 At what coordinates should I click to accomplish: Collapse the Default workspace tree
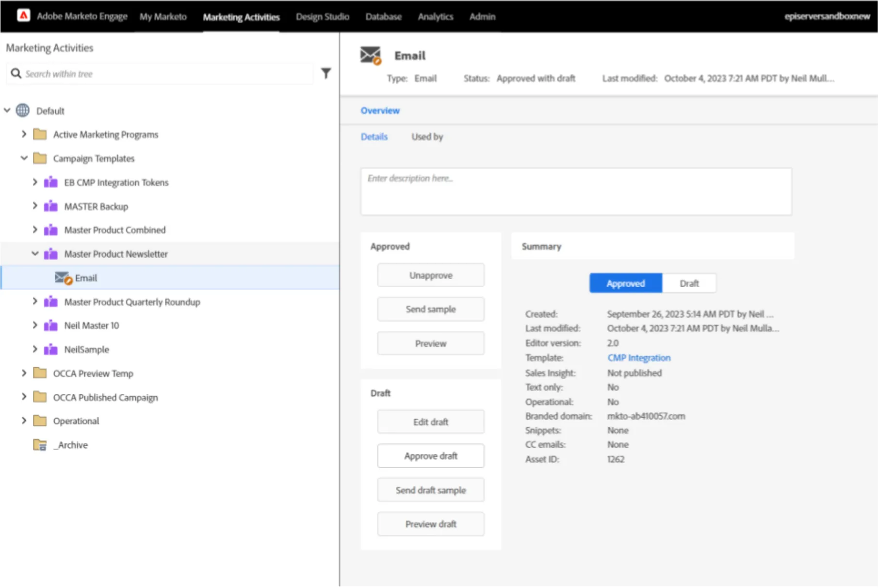pos(7,110)
